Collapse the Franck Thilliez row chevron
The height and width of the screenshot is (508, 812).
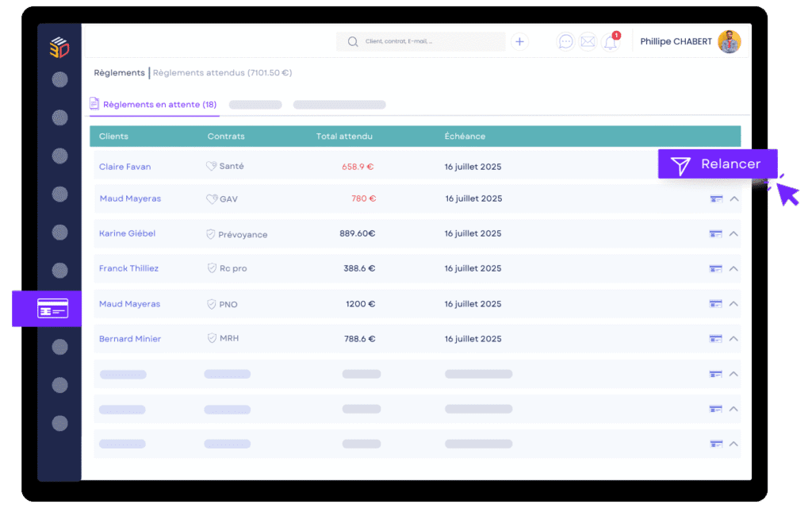coord(735,268)
